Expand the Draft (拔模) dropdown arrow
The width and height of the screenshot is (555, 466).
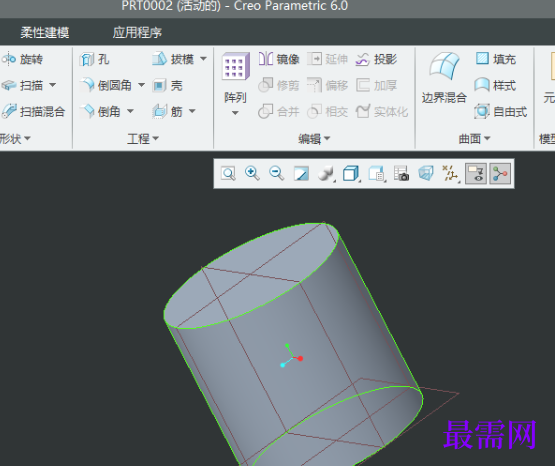tap(203, 58)
